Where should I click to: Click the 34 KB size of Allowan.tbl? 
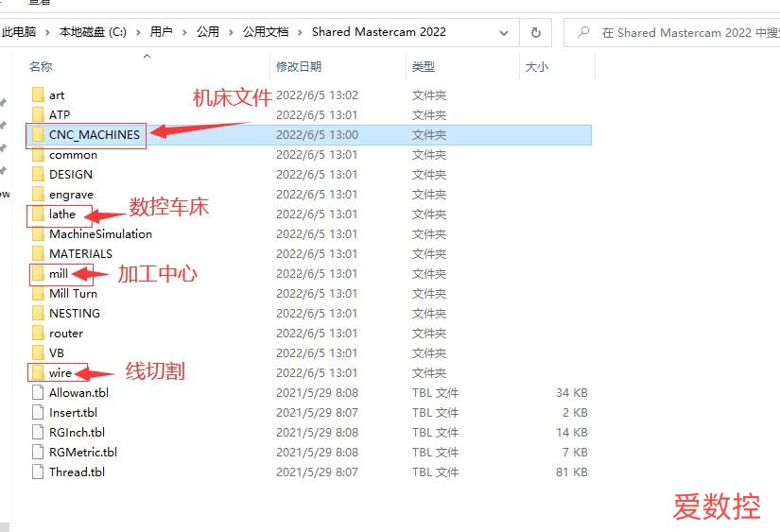point(572,393)
